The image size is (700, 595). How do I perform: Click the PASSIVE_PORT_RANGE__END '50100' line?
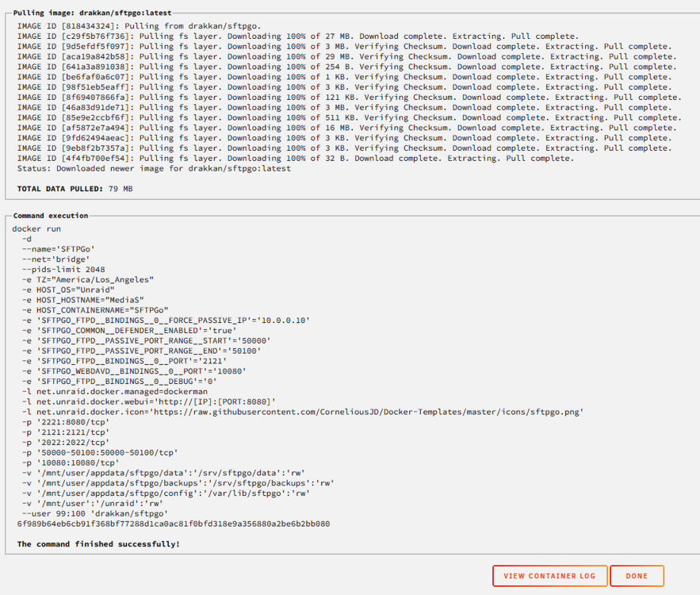click(x=142, y=351)
